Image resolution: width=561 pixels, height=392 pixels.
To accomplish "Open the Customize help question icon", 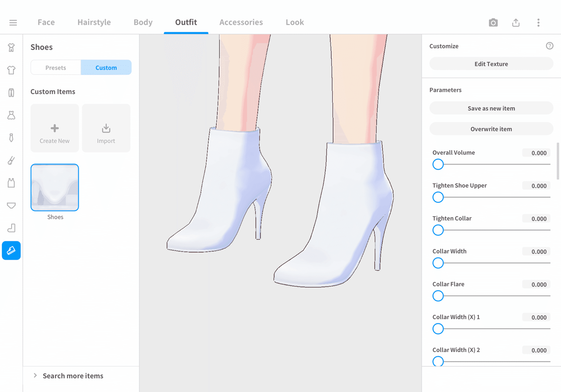I will pos(549,46).
